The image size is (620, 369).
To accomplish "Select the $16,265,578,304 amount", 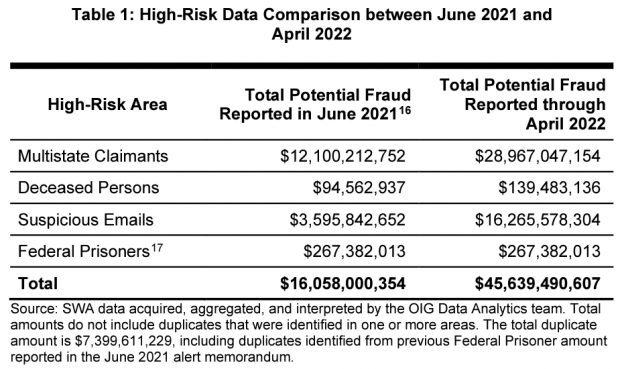I will pyautogui.click(x=538, y=220).
